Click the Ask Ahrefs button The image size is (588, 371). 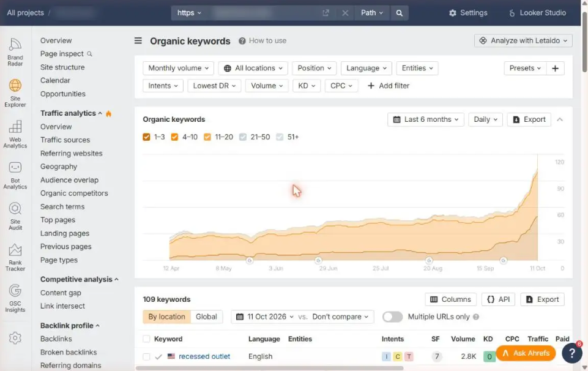point(526,353)
